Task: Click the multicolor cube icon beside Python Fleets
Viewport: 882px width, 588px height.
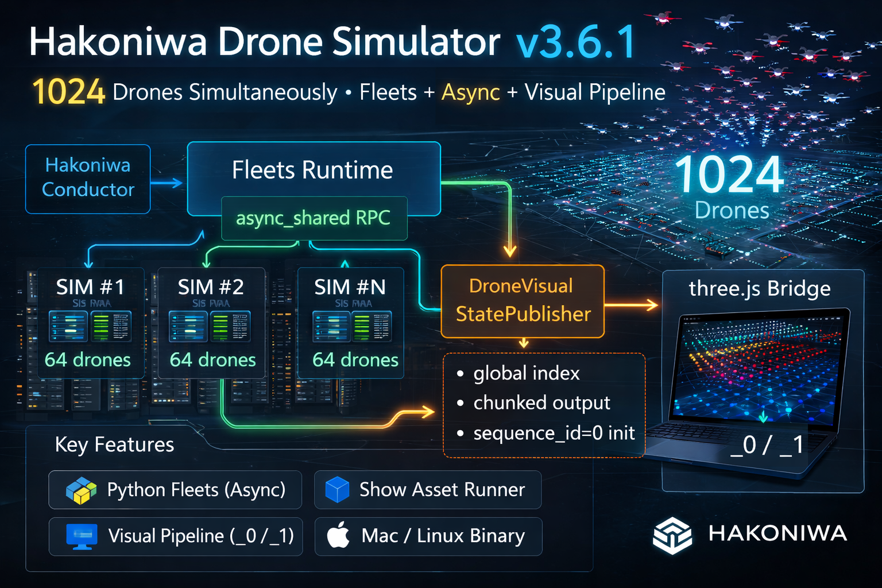Action: tap(81, 490)
